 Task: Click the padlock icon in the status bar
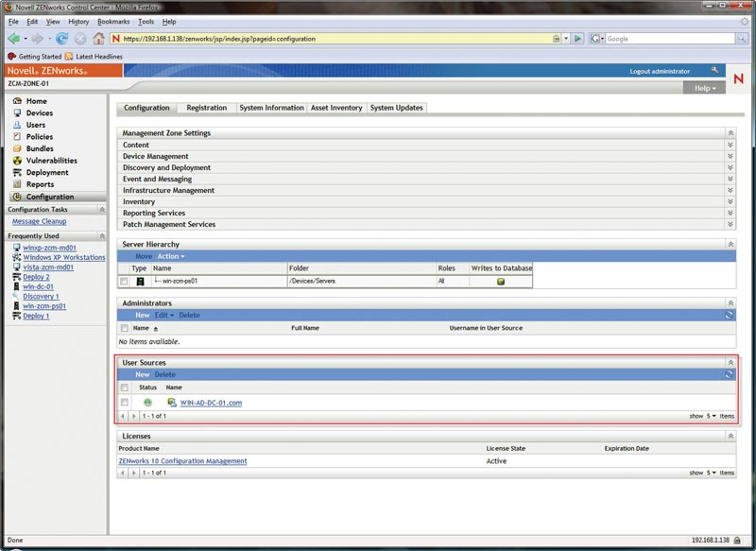tap(737, 541)
